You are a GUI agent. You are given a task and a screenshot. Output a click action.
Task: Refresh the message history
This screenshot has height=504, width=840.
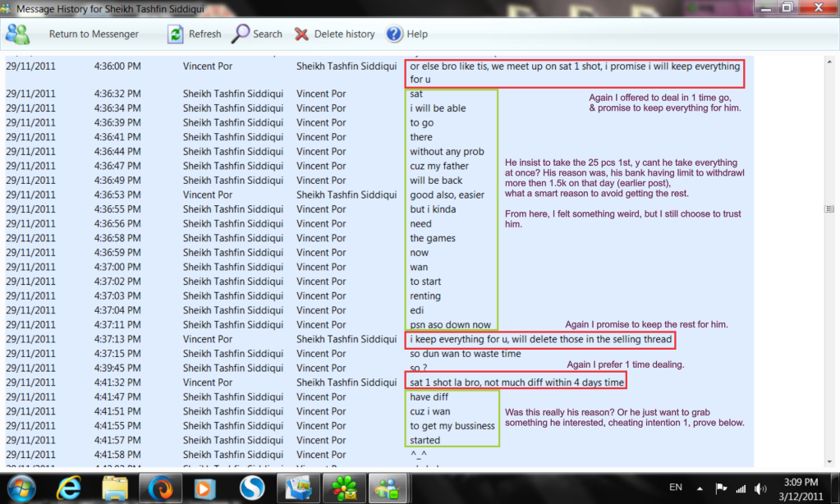(x=194, y=34)
